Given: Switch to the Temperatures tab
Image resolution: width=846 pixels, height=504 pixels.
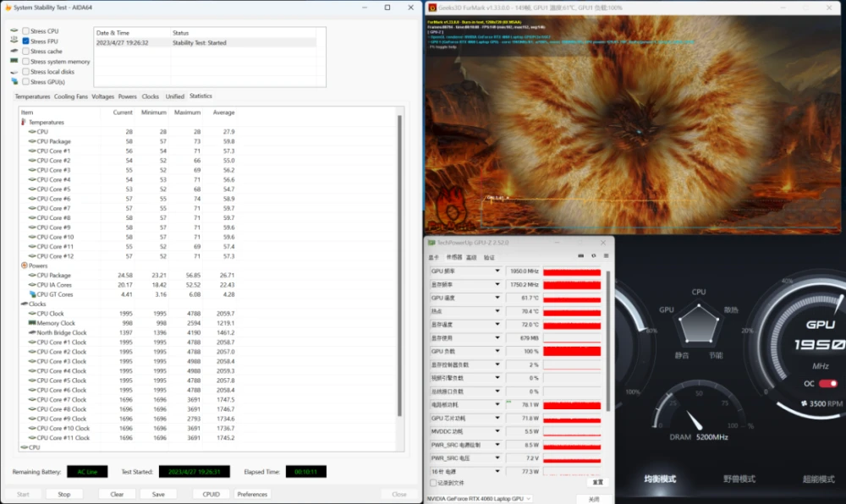Looking at the screenshot, I should [x=32, y=96].
